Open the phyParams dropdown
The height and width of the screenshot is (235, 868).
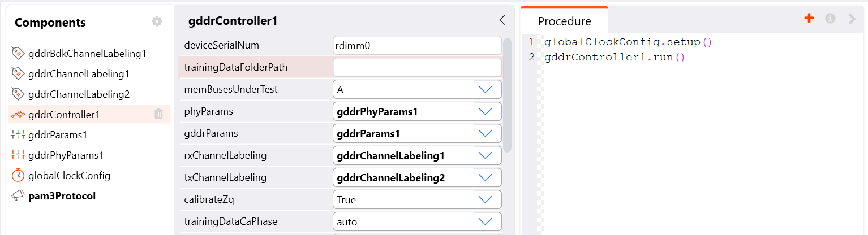(x=417, y=111)
